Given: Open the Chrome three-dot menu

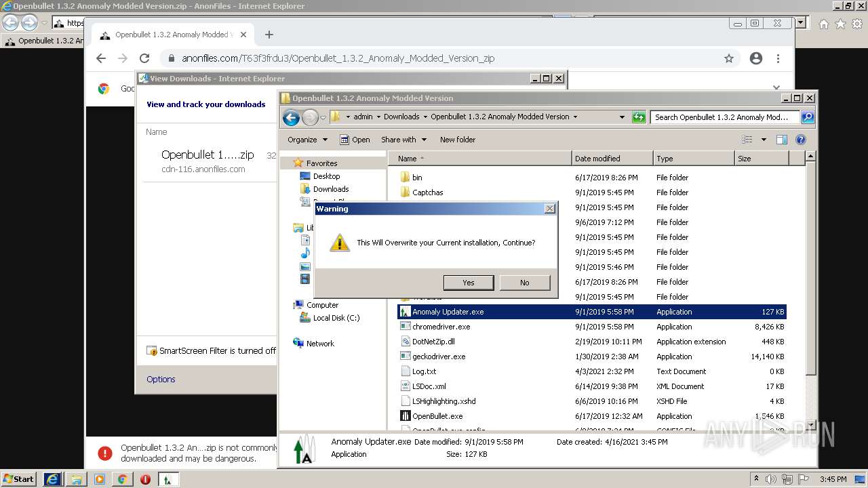Looking at the screenshot, I should pyautogui.click(x=778, y=58).
